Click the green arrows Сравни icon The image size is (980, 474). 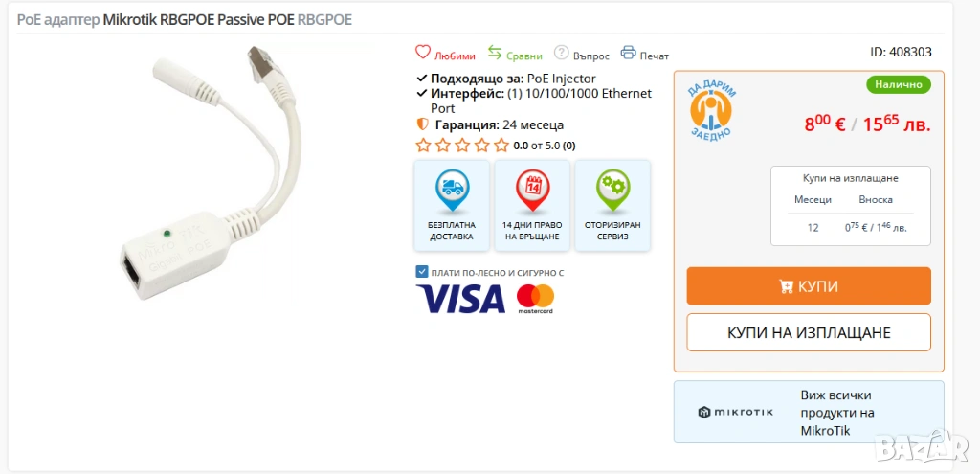click(495, 52)
